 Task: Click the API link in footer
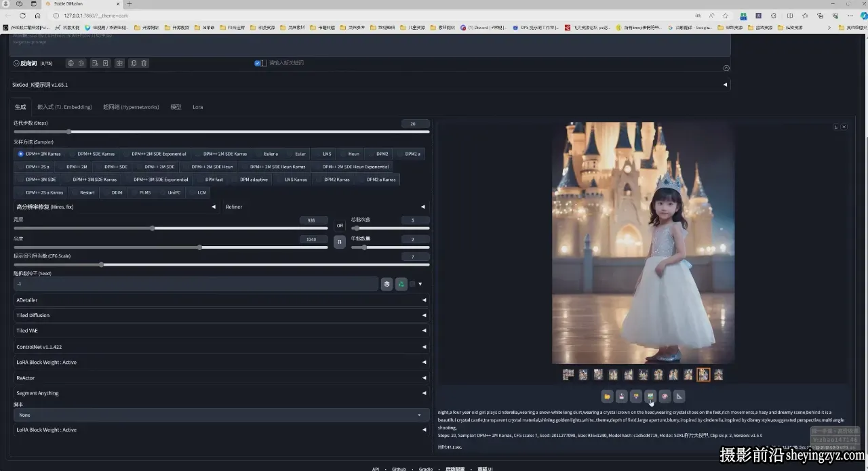[376, 468]
